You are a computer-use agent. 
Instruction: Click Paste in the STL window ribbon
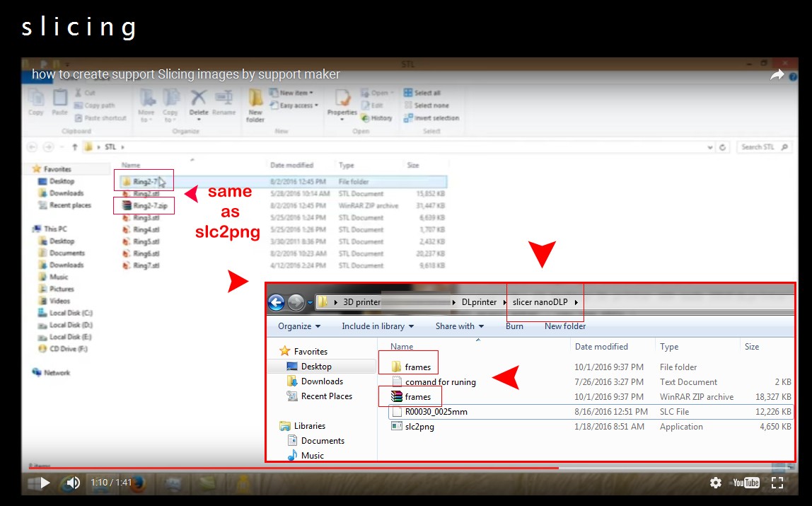pos(59,102)
